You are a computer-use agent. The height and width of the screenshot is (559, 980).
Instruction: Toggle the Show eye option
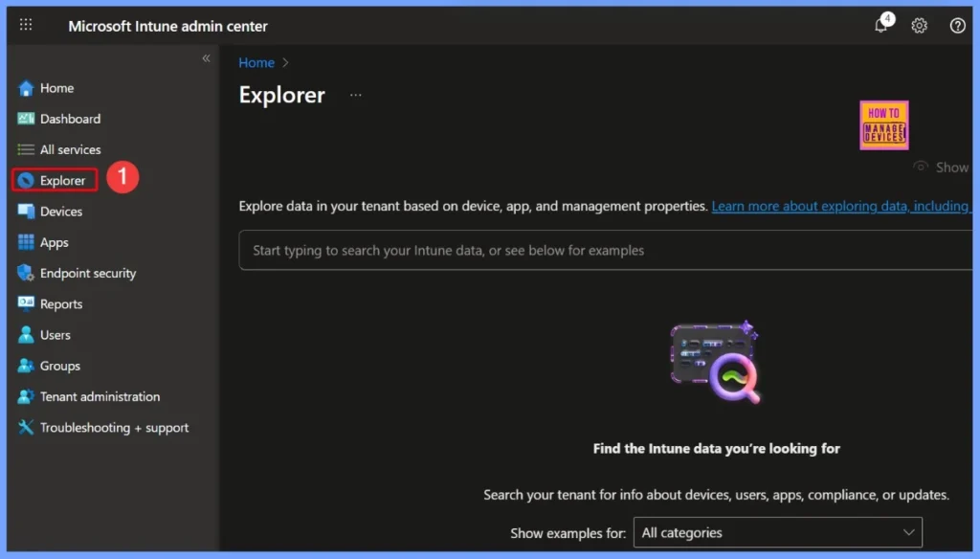pos(942,167)
